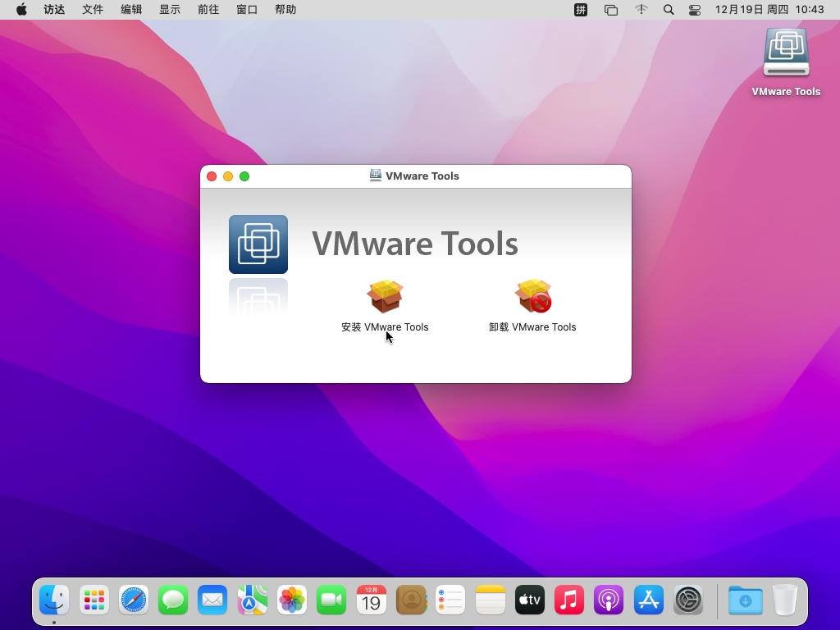Open Control Center in the menu bar
This screenshot has width=840, height=630.
(x=695, y=10)
